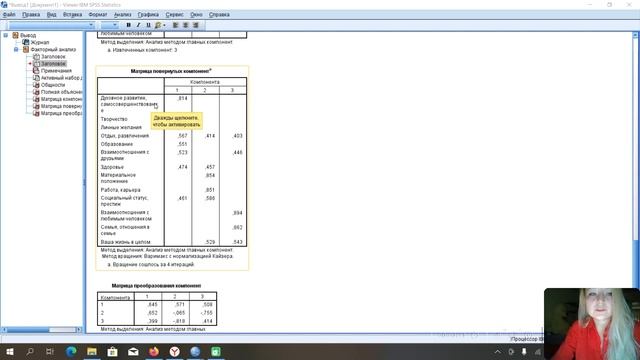This screenshot has height=360, width=640.
Task: Open the Mail app from the taskbar
Action: (133, 351)
